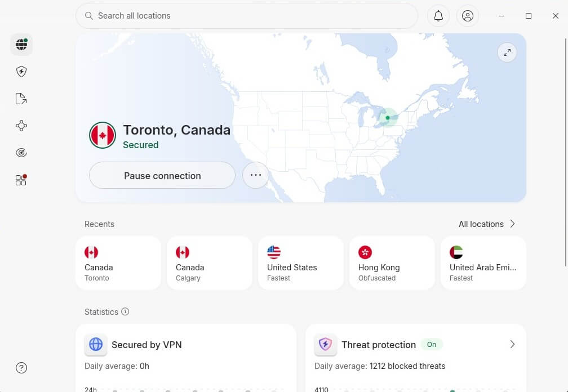
Task: Click the Recents section label
Action: pyautogui.click(x=99, y=224)
